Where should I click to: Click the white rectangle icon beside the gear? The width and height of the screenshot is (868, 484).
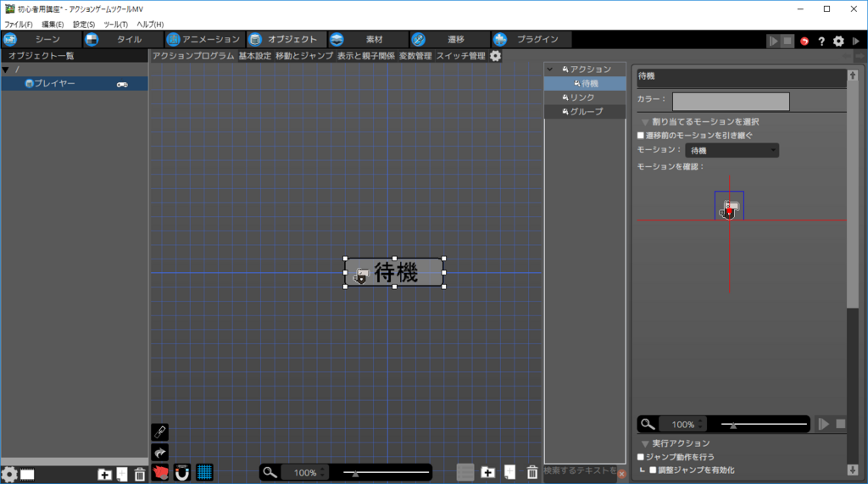(x=27, y=475)
